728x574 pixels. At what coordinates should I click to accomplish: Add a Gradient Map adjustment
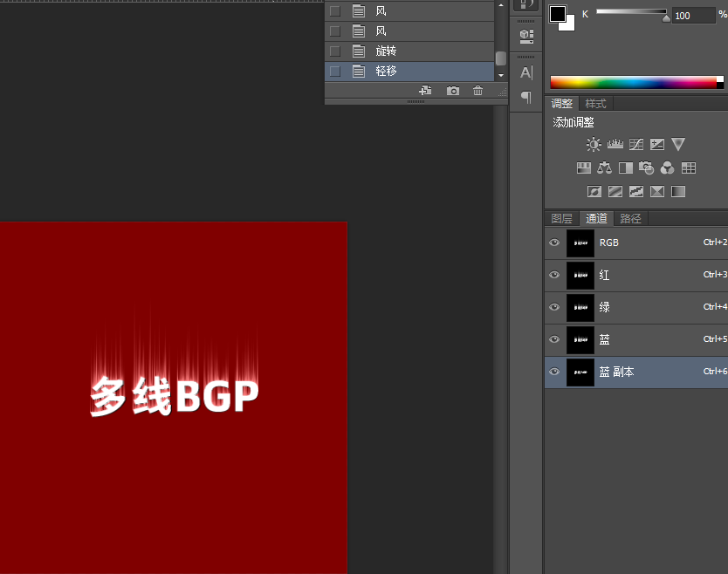tap(678, 192)
